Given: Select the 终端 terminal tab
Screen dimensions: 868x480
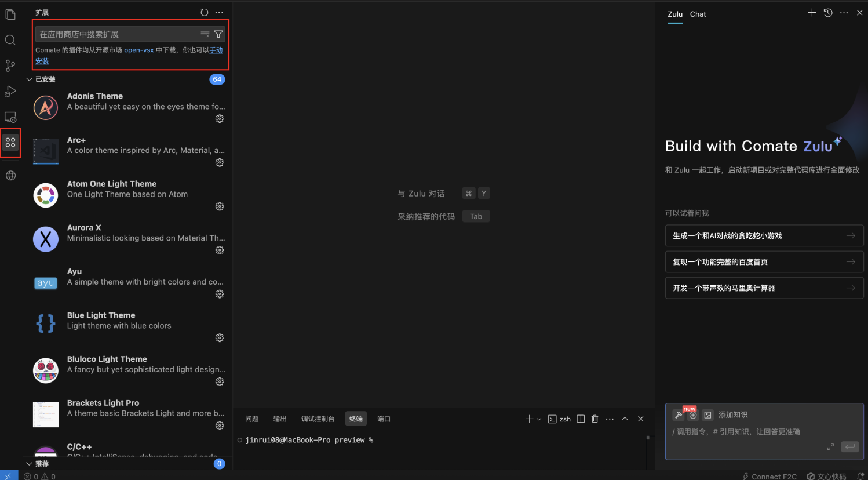Looking at the screenshot, I should (356, 419).
